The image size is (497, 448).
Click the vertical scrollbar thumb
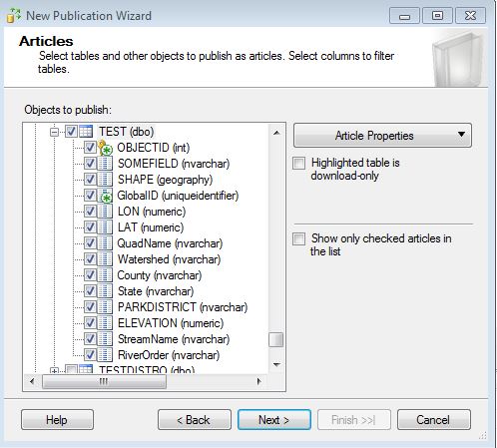(276, 340)
